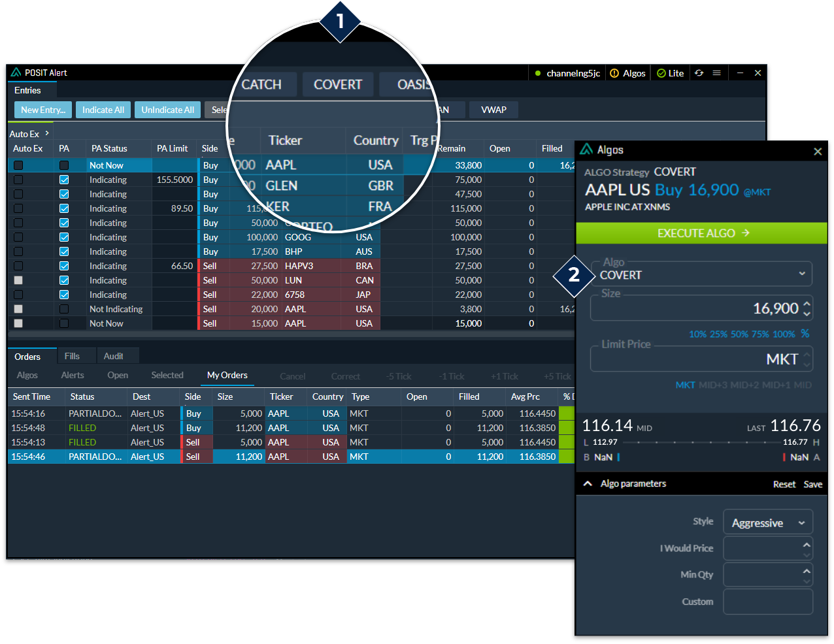Click the Algos panel triangle logo
The width and height of the screenshot is (834, 644).
tap(586, 150)
